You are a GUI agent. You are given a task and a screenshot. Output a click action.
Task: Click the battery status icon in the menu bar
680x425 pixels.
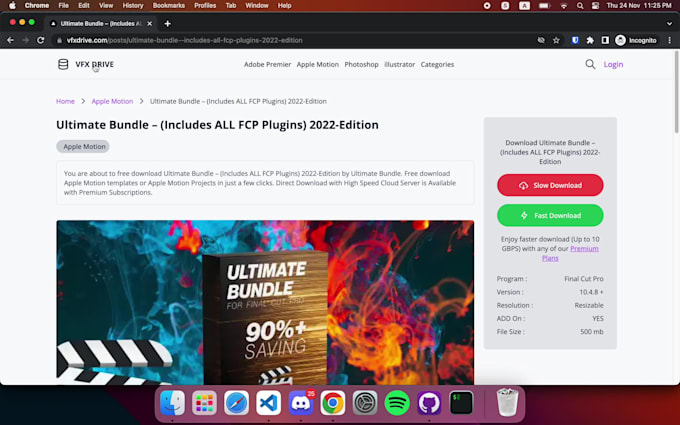(544, 6)
